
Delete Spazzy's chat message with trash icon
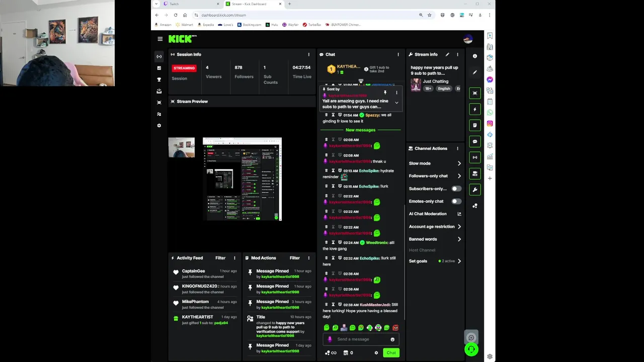tap(326, 115)
